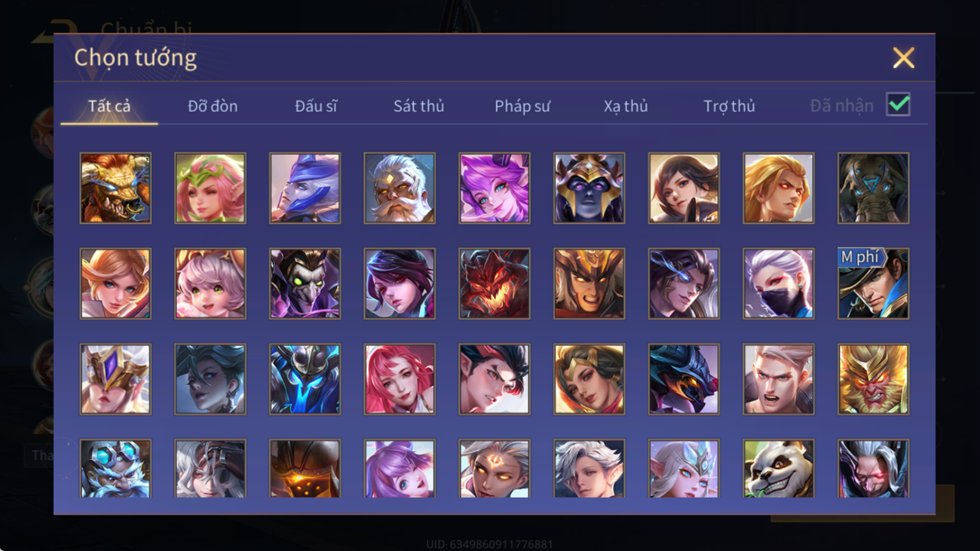Pick the hero with black face mask
Screen dimensions: 980x551
click(x=778, y=283)
